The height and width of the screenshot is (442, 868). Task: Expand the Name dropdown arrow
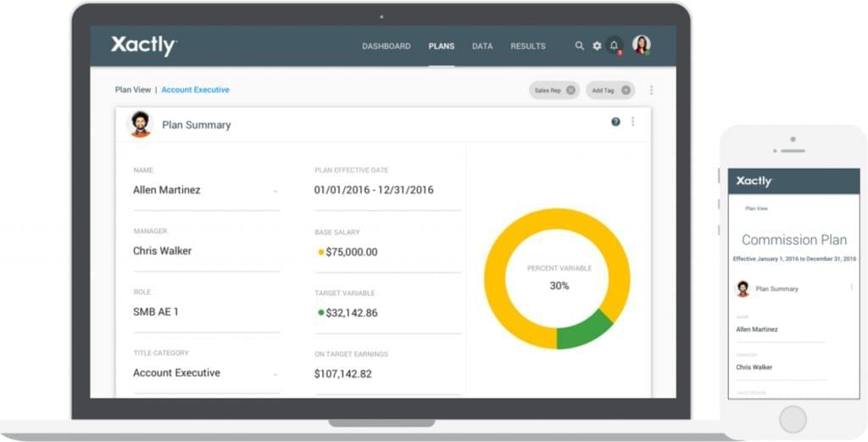click(x=275, y=192)
